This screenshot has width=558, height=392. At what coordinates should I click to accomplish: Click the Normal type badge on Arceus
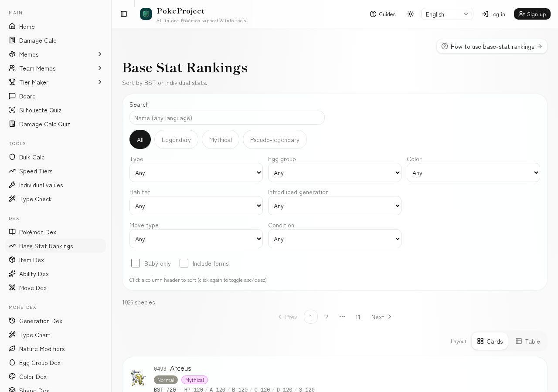166,380
